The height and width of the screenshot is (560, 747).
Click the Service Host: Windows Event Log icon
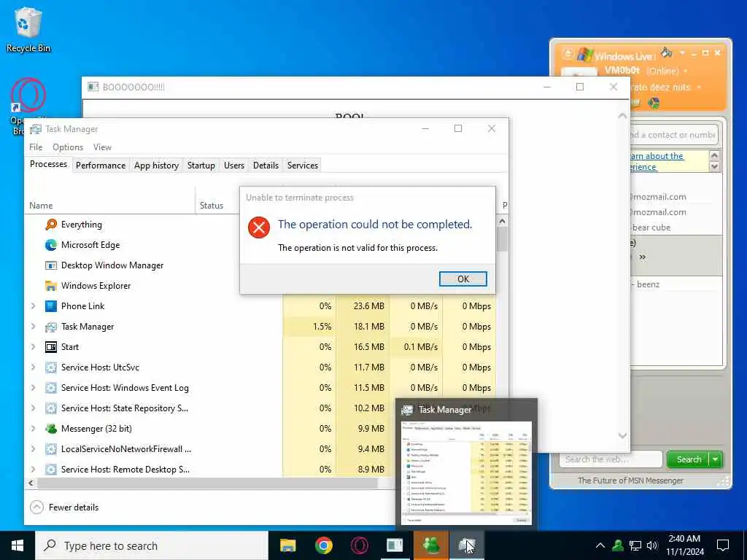(x=51, y=388)
